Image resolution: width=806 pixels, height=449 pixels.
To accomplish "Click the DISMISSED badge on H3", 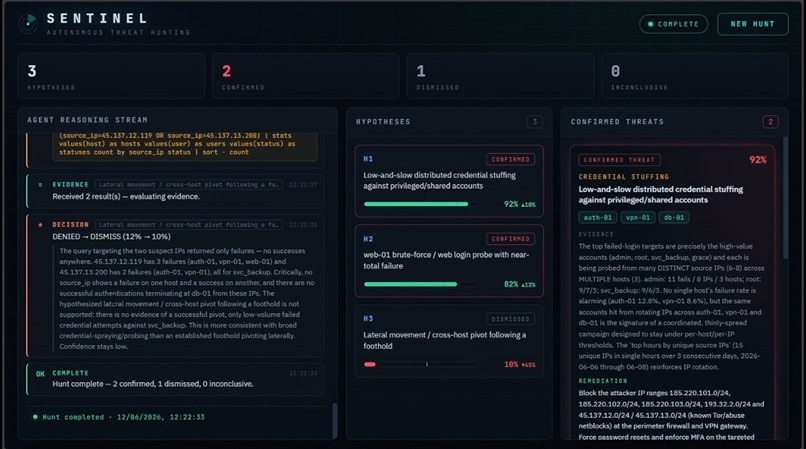I will coord(510,319).
